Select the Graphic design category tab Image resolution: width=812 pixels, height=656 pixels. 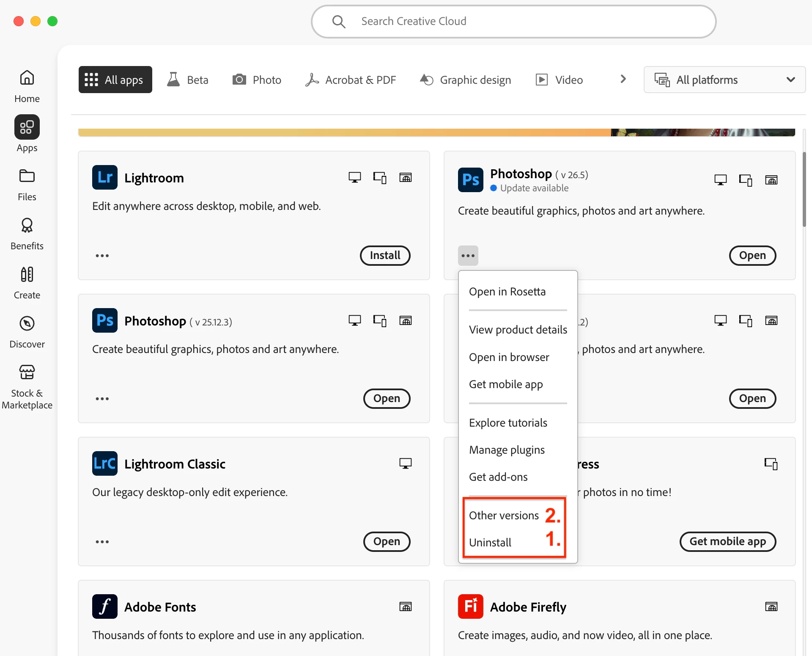465,80
